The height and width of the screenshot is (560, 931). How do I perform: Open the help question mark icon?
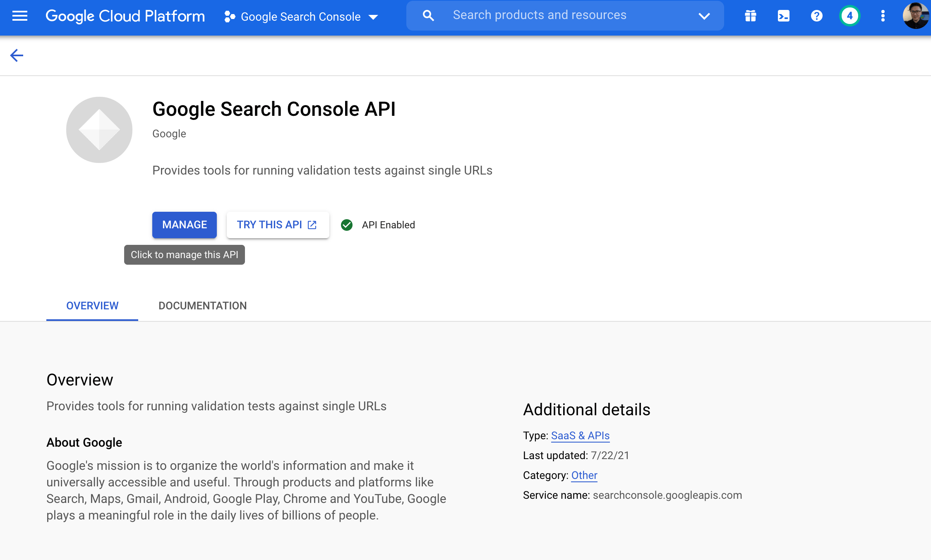point(816,16)
